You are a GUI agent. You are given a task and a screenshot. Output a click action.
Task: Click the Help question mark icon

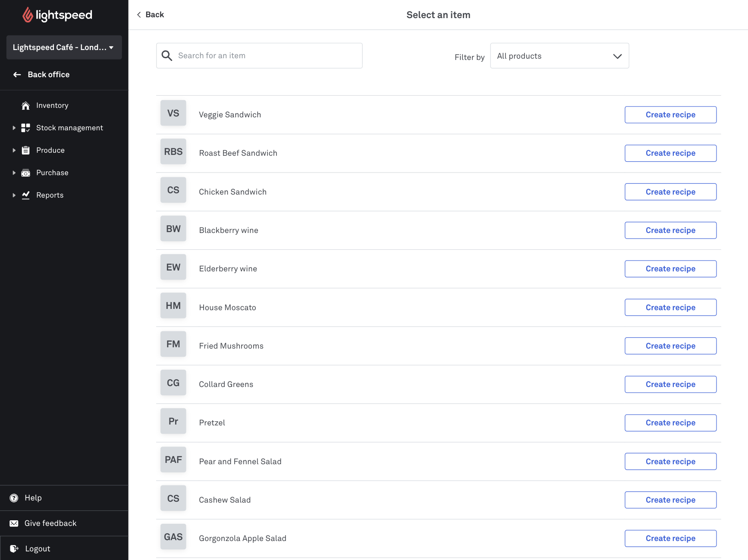(14, 498)
